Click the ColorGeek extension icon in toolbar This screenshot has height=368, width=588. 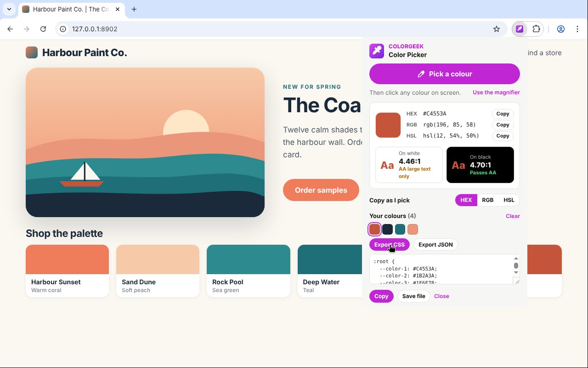coord(520,29)
